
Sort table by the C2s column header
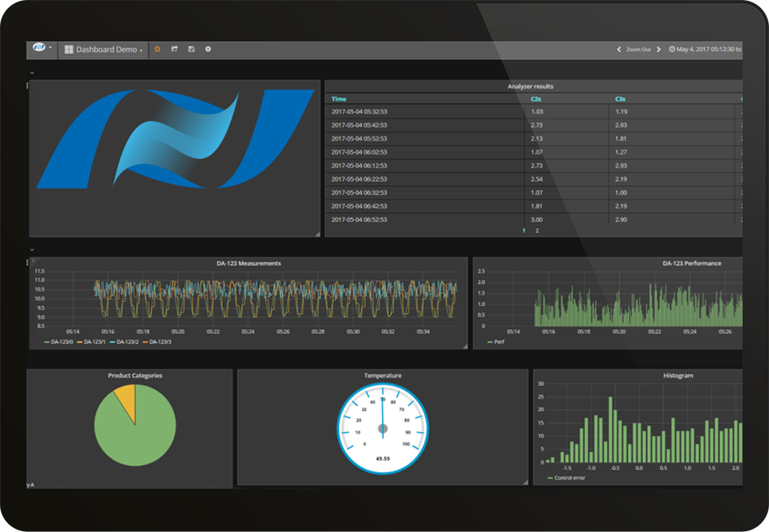pyautogui.click(x=536, y=99)
